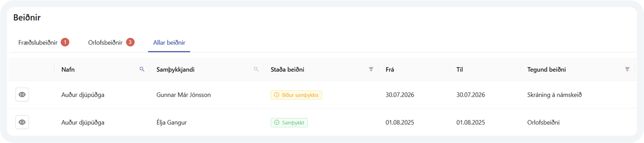
Task: View the request approved by Gunnar Már Jónsson
Action: tap(22, 95)
